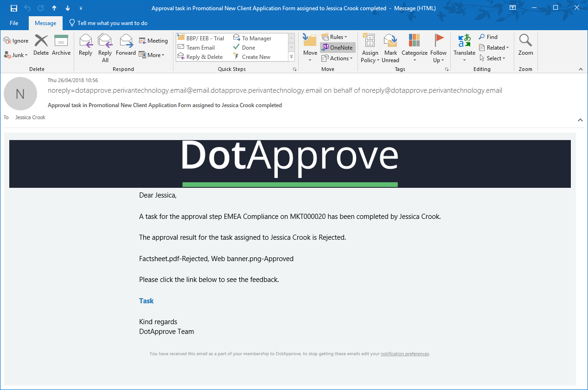This screenshot has width=588, height=390.
Task: Click the recipient name Jessica Crook
Action: [30, 117]
